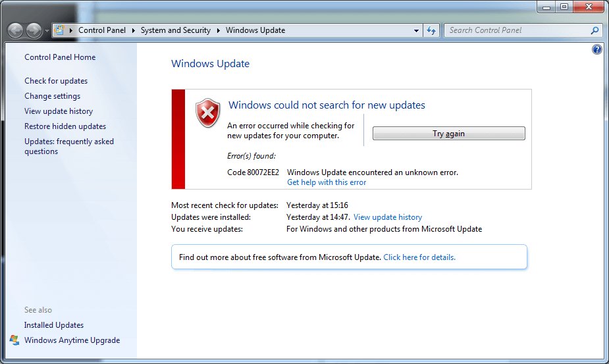The image size is (609, 364).
Task: Minimize the Windows Update window
Action: 546,7
